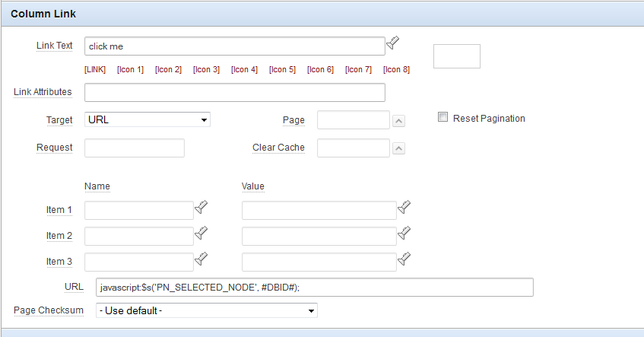This screenshot has width=644, height=337.
Task: Open help for the Request label
Action: point(54,148)
